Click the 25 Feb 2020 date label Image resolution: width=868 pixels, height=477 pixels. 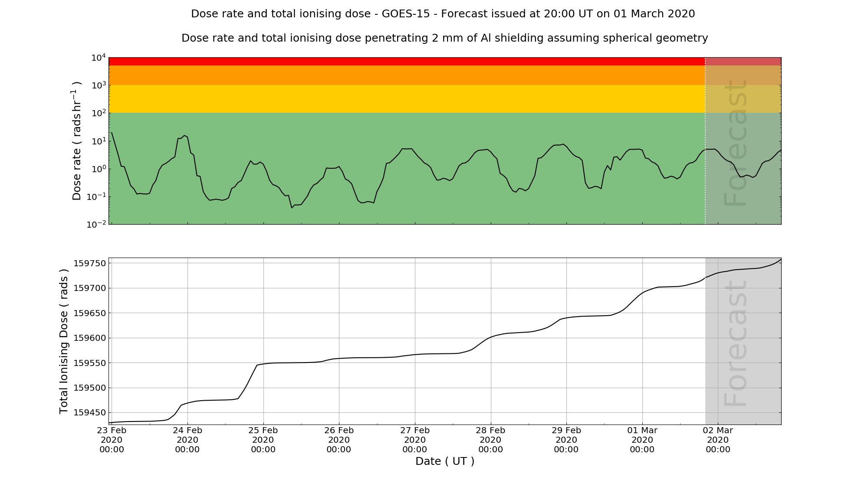click(263, 440)
